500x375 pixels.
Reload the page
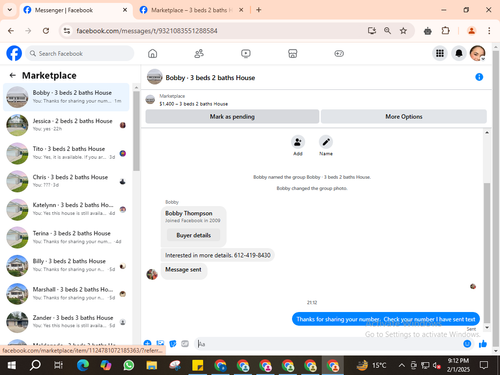coord(46,31)
